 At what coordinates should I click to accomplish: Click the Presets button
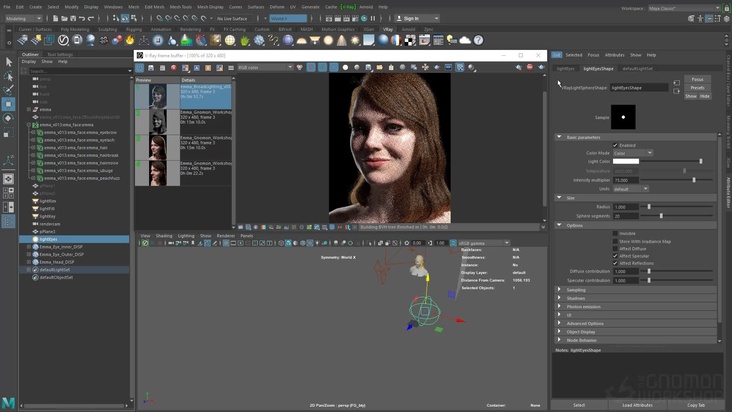pos(697,87)
